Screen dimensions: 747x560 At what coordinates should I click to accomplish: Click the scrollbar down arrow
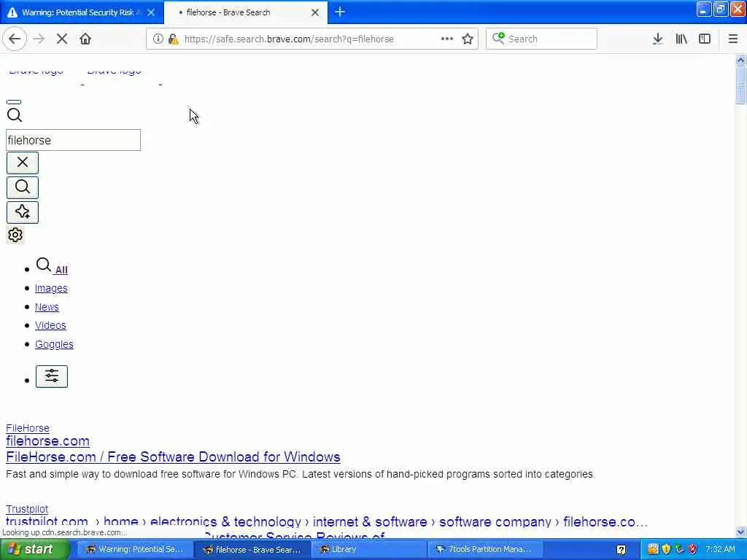coord(740,532)
